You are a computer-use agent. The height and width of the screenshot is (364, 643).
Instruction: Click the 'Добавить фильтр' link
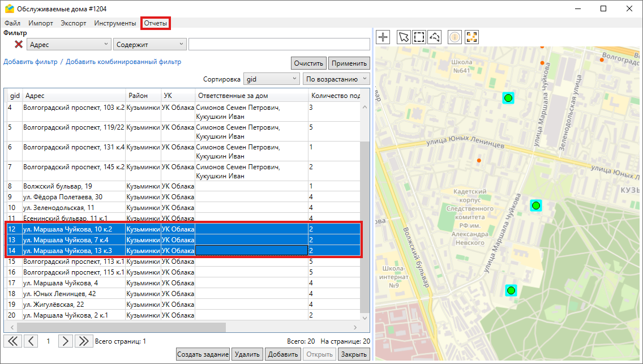(31, 62)
